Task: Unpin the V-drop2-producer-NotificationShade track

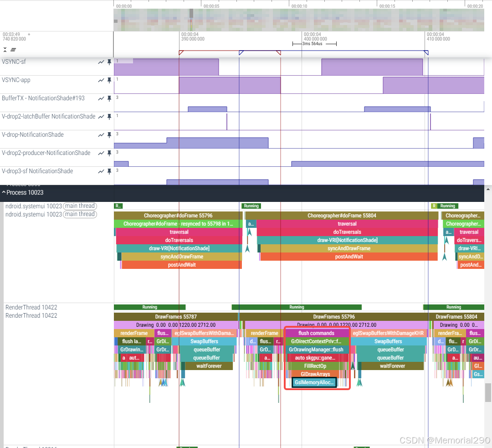Action: (109, 153)
